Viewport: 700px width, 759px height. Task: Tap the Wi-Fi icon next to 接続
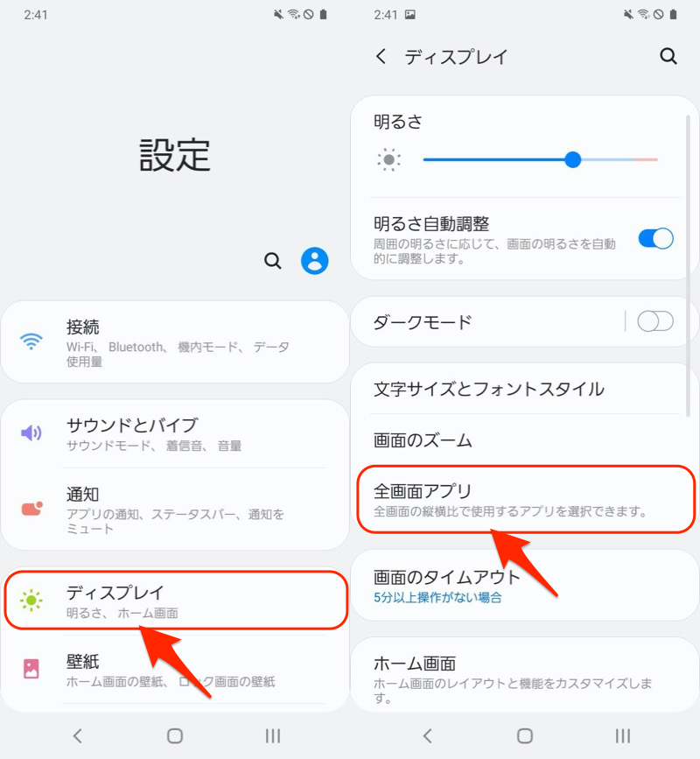[x=31, y=341]
